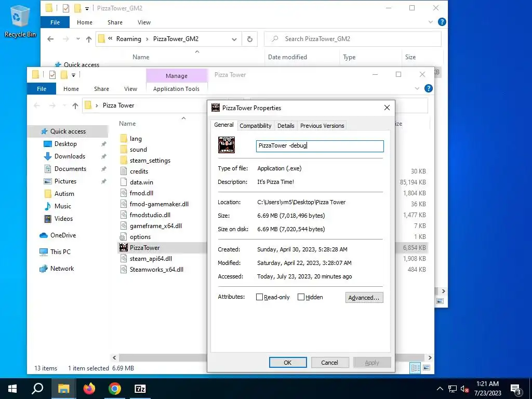Open the notification center
This screenshot has height=399, width=532.
(516, 389)
